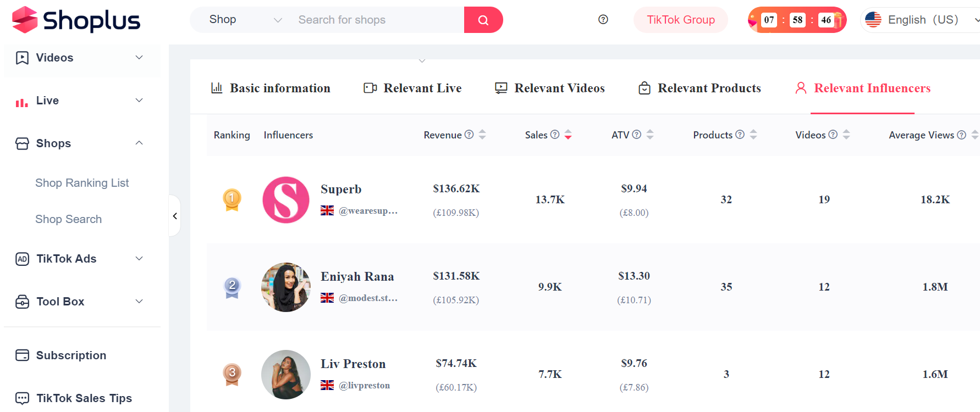Click the Videos column info question icon

(833, 135)
